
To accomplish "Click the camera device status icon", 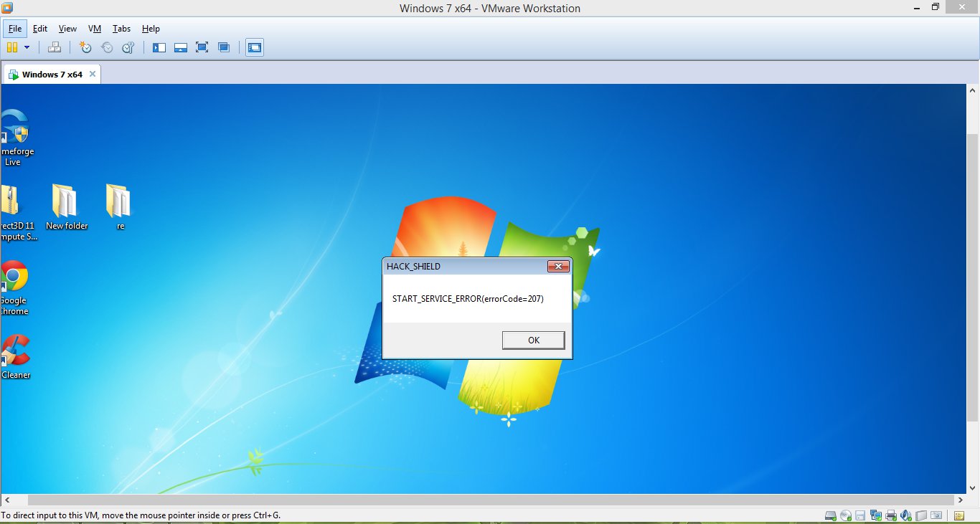I will click(x=936, y=516).
